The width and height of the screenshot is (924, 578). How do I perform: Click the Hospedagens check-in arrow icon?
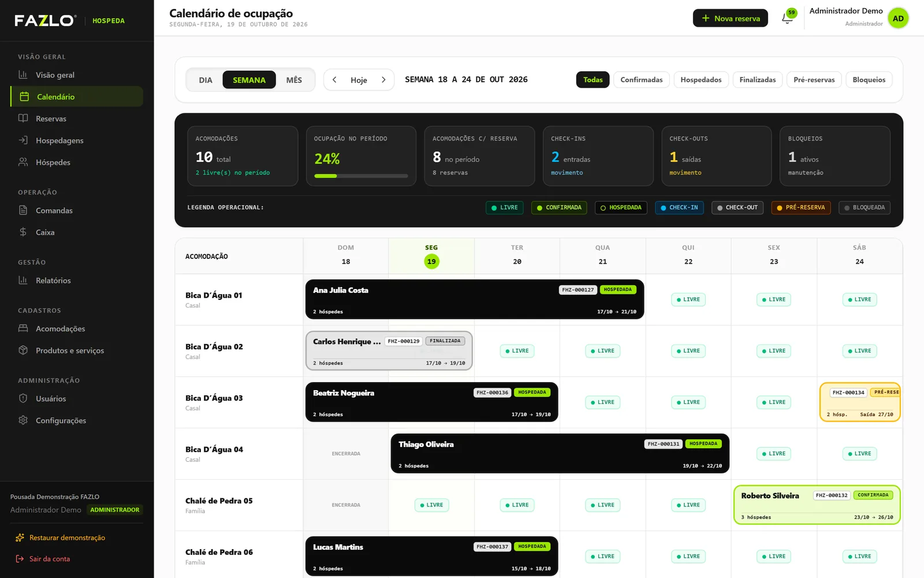[23, 140]
